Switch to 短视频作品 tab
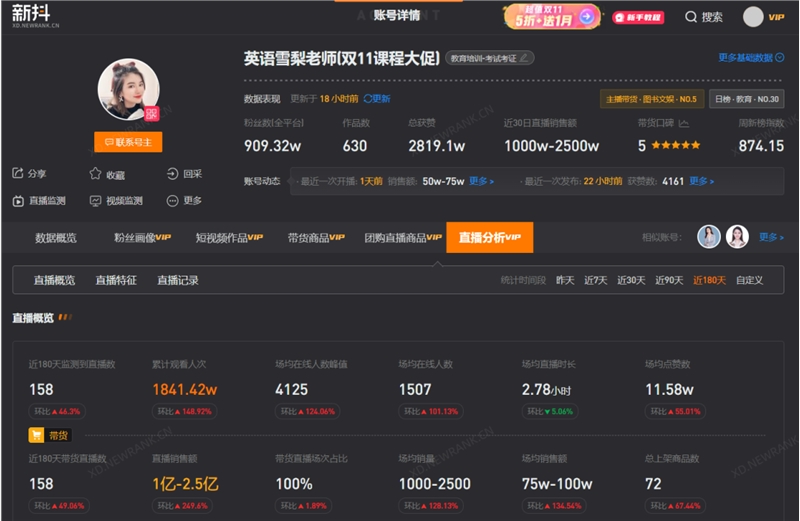Viewport: 800px width, 521px height. [x=229, y=238]
